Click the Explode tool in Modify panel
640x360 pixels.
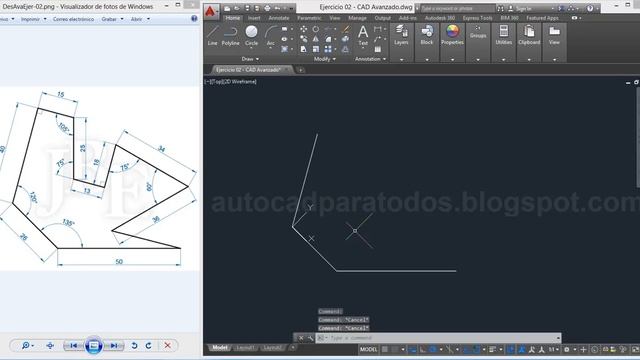346,39
